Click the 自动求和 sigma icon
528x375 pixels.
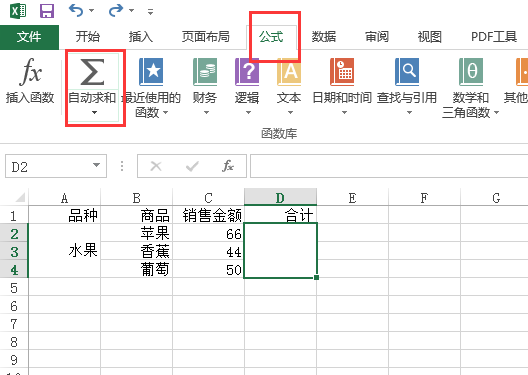(92, 72)
